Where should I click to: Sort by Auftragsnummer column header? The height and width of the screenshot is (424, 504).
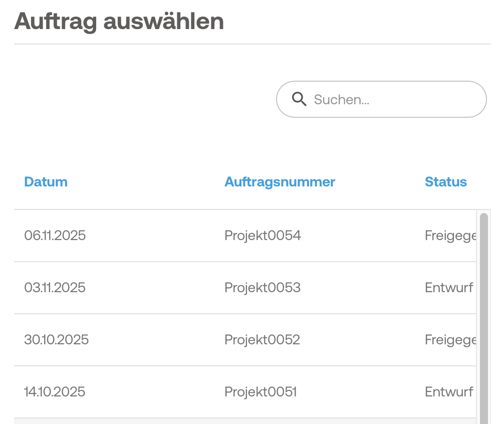click(280, 182)
